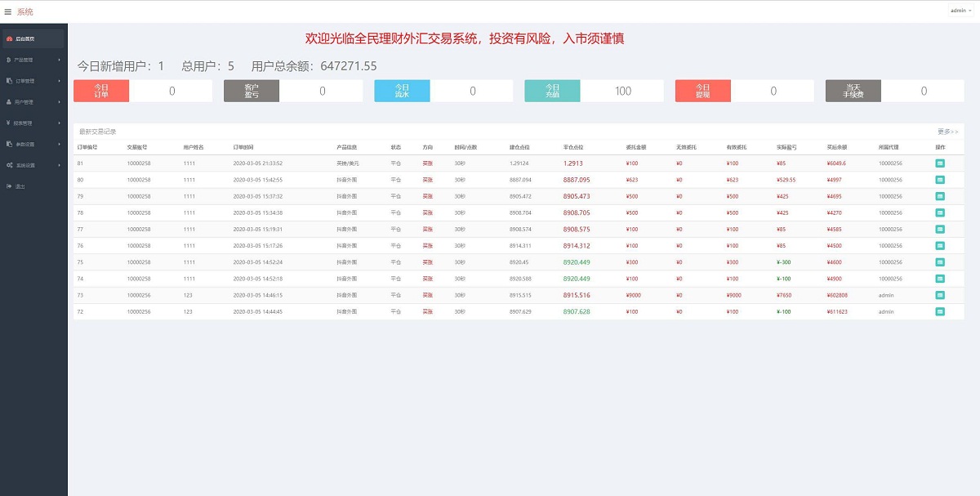Click the operation icon on order 72 row
This screenshot has width=980, height=496.
tap(941, 311)
